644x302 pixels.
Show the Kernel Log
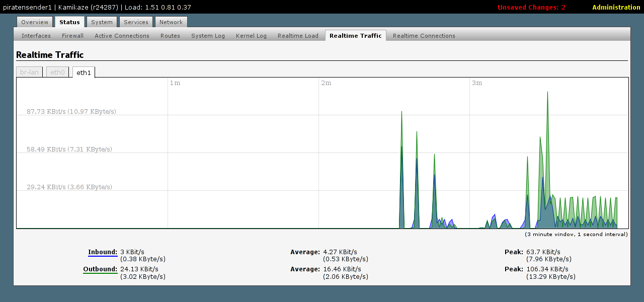point(251,36)
